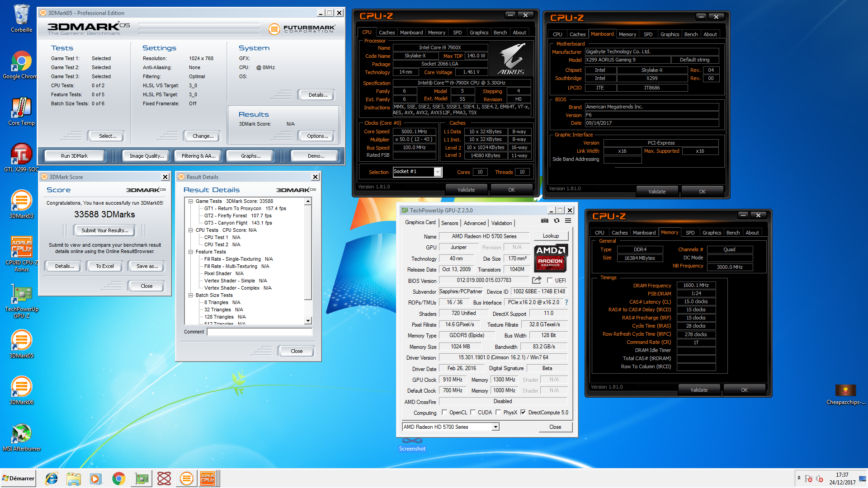
Task: Open the CPUID CPU-Z Aorus desktop shortcut
Action: tap(21, 254)
